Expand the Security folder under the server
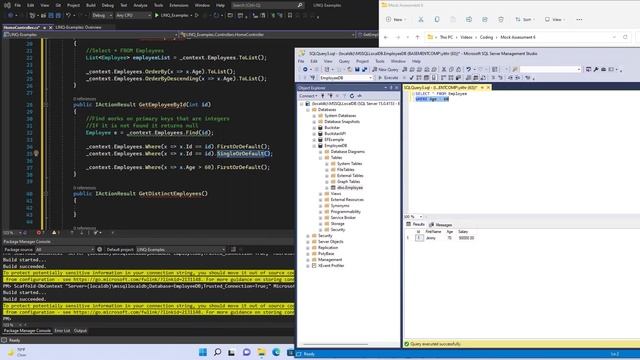 tap(308, 236)
